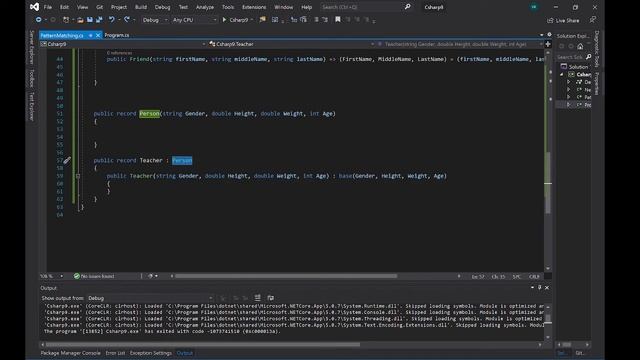The image size is (640, 360).
Task: Open the member navigation dropdown with Teacher constructor
Action: point(460,44)
